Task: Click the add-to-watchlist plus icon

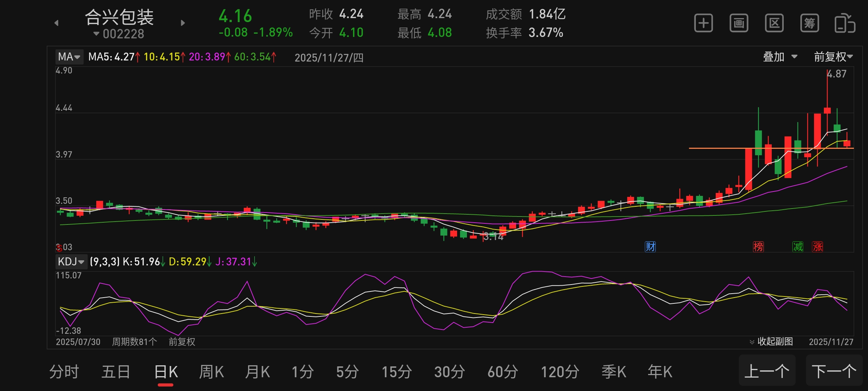Action: [703, 24]
